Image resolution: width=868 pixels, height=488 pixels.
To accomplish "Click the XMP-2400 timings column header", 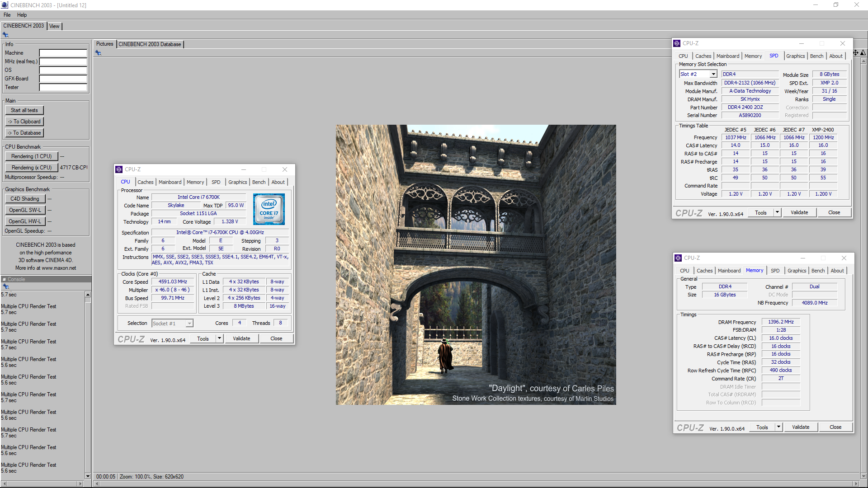I will pos(823,130).
